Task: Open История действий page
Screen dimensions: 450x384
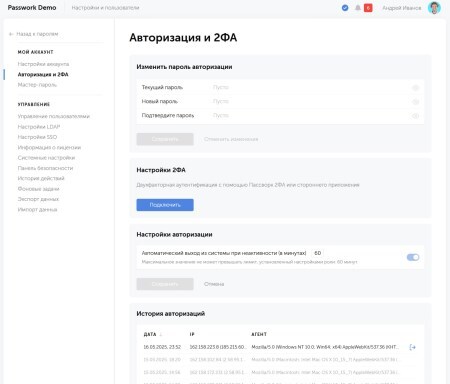Action: 41,178
